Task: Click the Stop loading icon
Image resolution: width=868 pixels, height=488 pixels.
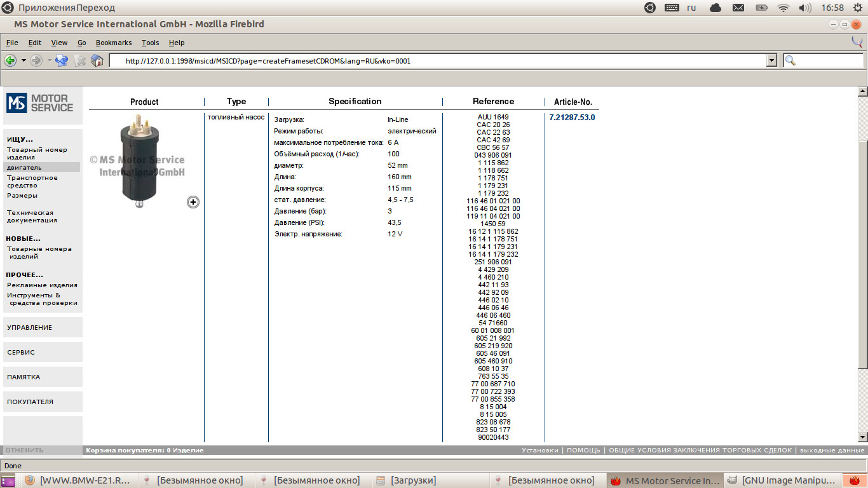Action: [x=80, y=60]
